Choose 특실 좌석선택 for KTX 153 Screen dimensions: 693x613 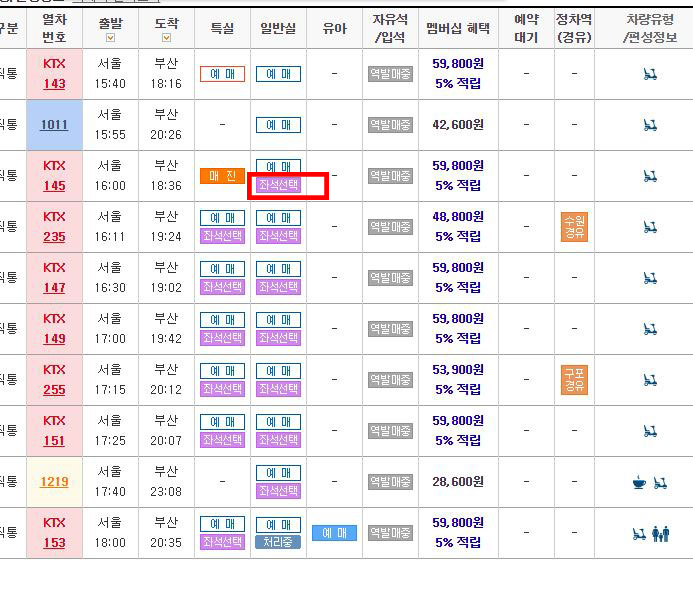tap(222, 542)
